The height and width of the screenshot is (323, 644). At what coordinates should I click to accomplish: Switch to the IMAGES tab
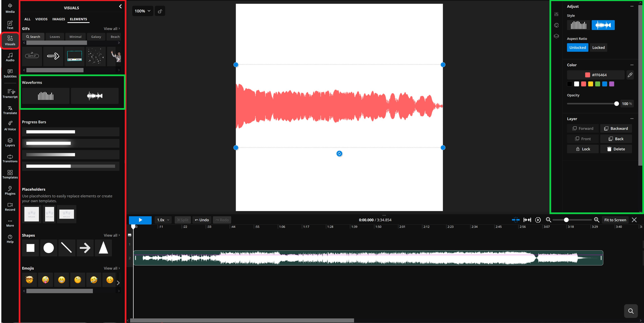click(58, 19)
